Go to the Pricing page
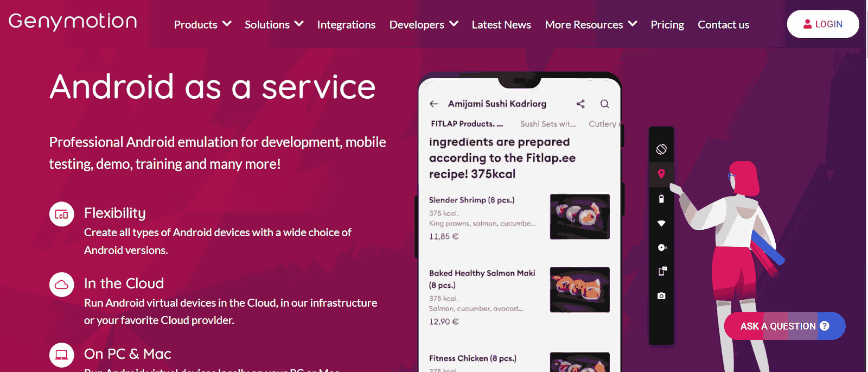Viewport: 868px width, 372px height. click(667, 24)
